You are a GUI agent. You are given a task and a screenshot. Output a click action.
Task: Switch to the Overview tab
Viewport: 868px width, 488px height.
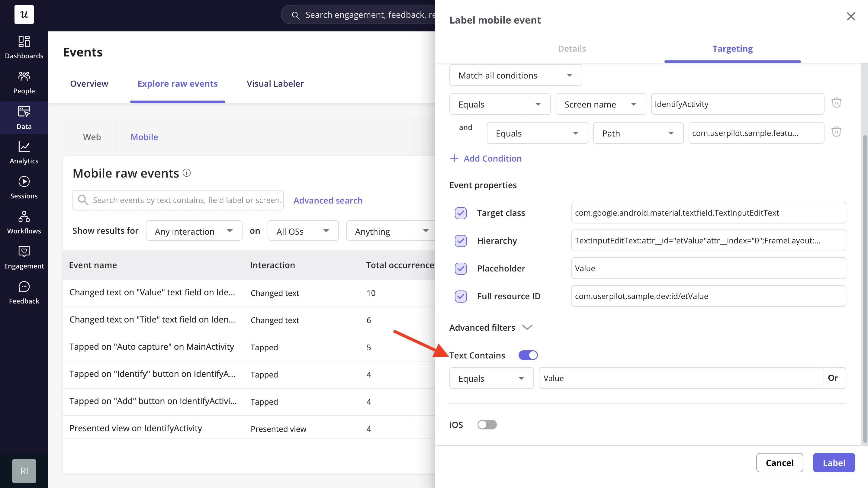pos(89,84)
